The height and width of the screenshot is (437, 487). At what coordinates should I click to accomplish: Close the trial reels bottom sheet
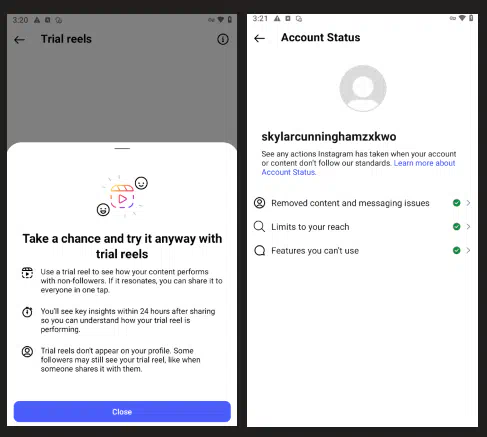tap(122, 412)
